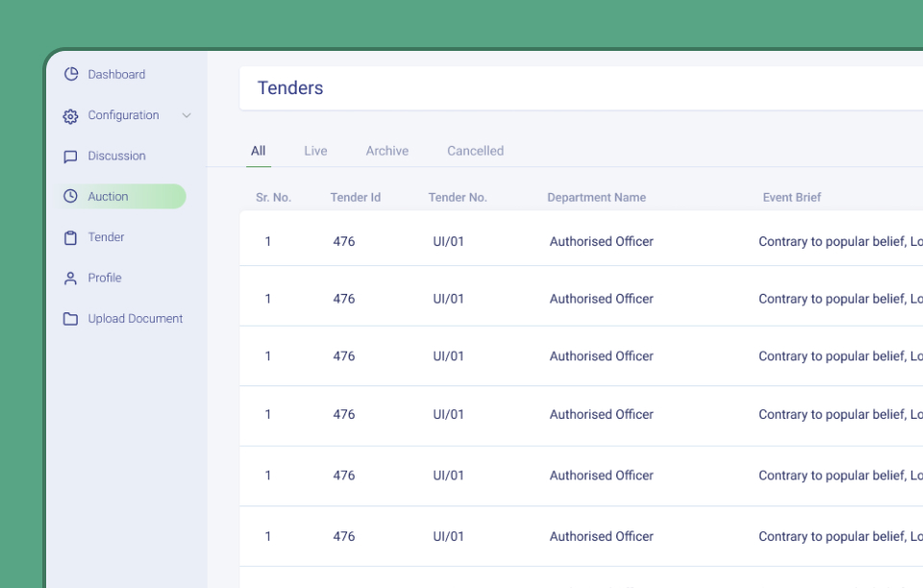Click the Tender clipboard icon

coord(70,237)
